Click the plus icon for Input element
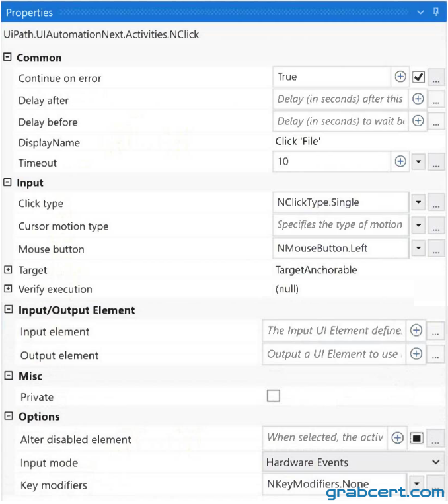Screen dimensions: 448x504 click(x=416, y=331)
